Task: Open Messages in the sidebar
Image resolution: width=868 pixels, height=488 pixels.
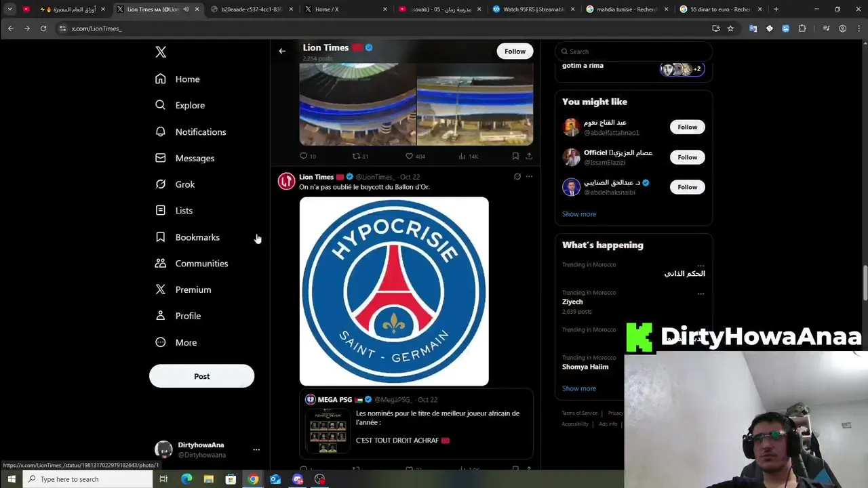Action: [184, 158]
